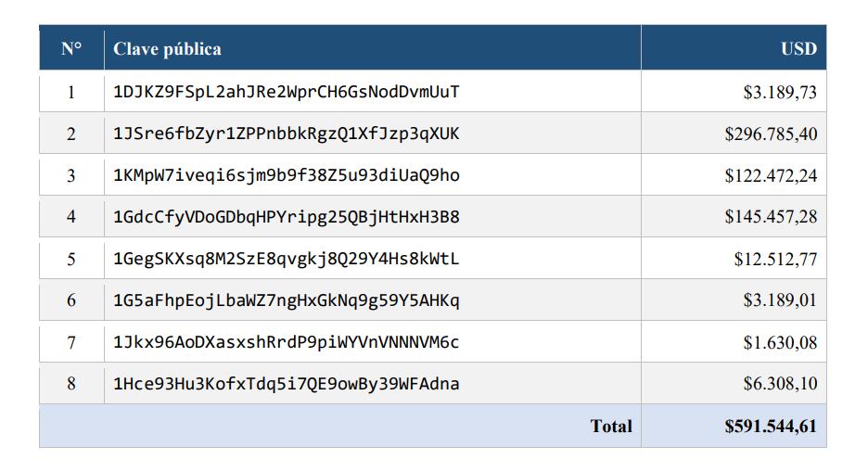Select address 1GegSKXsq8M2SzE8qvgkj8Q29Y4Hs8kWtL
Screen dimensions: 868x472
pos(287,259)
